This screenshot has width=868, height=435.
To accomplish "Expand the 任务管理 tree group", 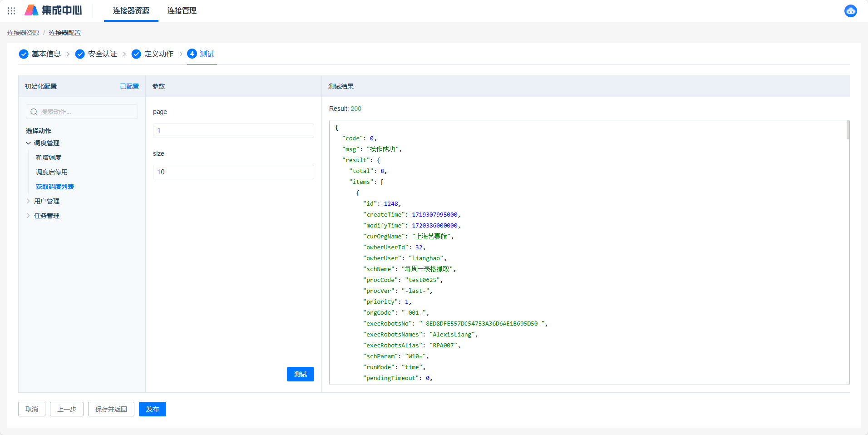I will (x=28, y=216).
